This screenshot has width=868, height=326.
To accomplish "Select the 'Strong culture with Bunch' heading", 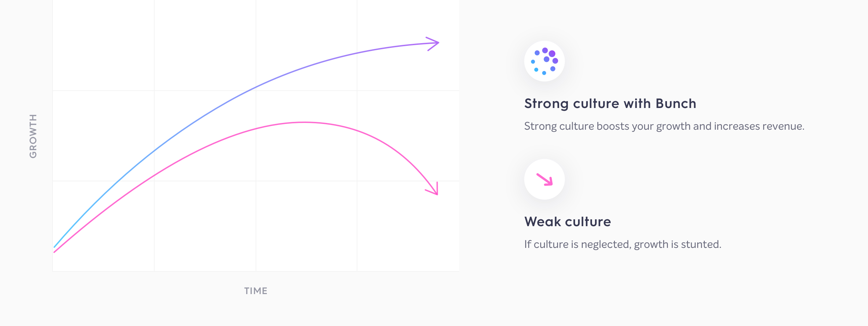I will (x=610, y=104).
